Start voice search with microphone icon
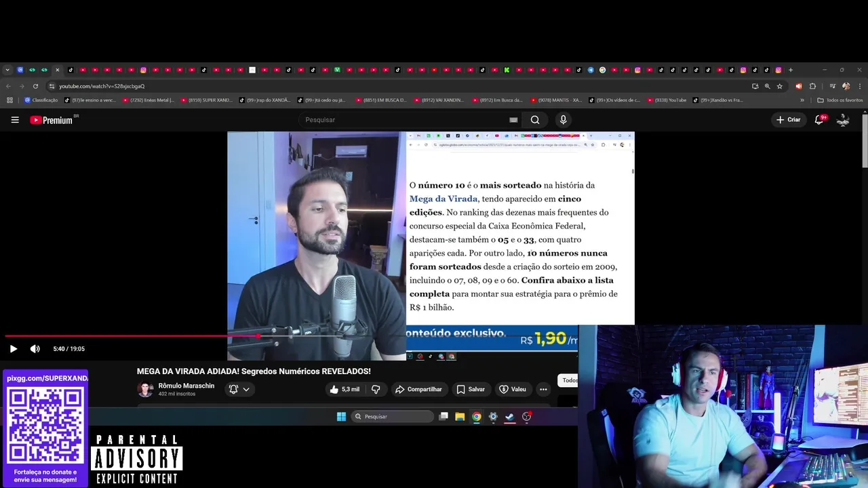Screen dimensions: 868x488 tap(563, 120)
